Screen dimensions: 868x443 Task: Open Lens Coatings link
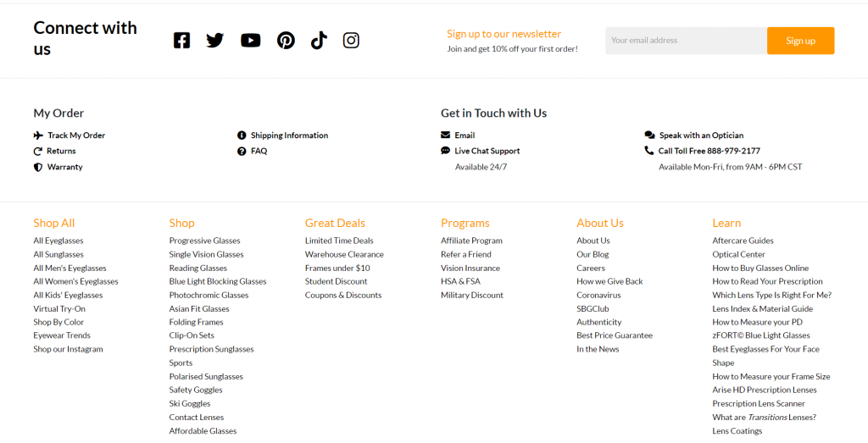tap(737, 431)
